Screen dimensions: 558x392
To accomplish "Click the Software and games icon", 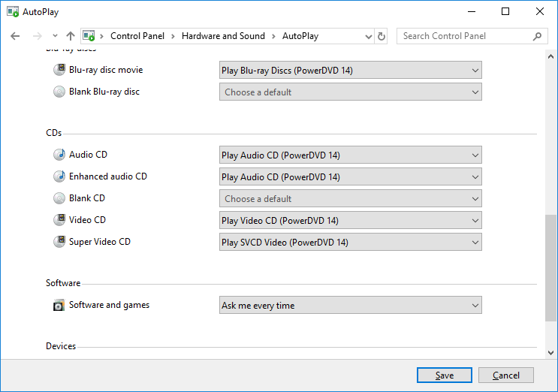I will [x=59, y=305].
